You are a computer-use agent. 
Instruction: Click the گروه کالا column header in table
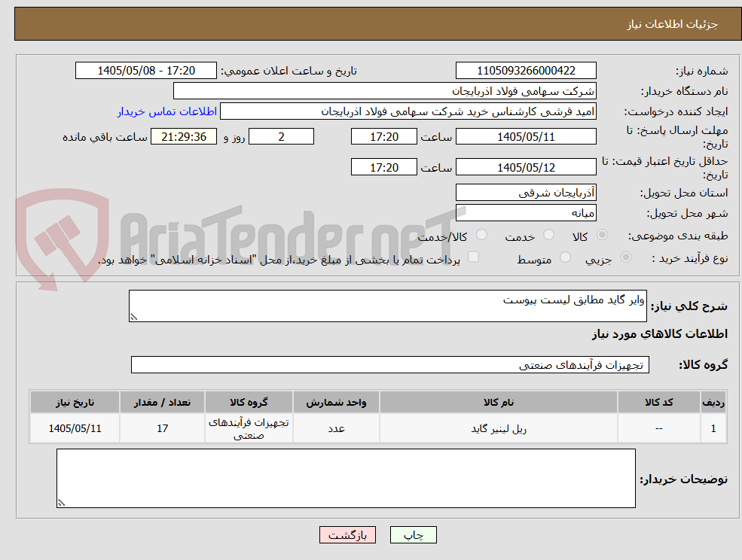[249, 402]
